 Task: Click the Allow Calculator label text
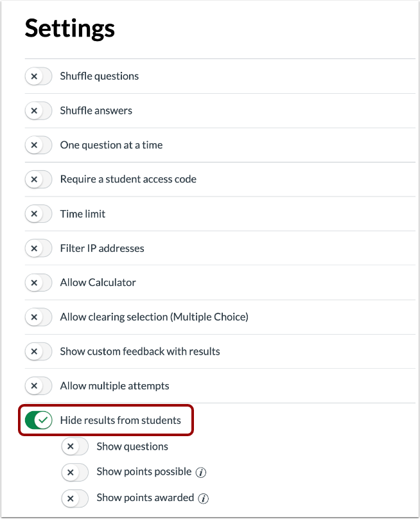click(x=98, y=283)
